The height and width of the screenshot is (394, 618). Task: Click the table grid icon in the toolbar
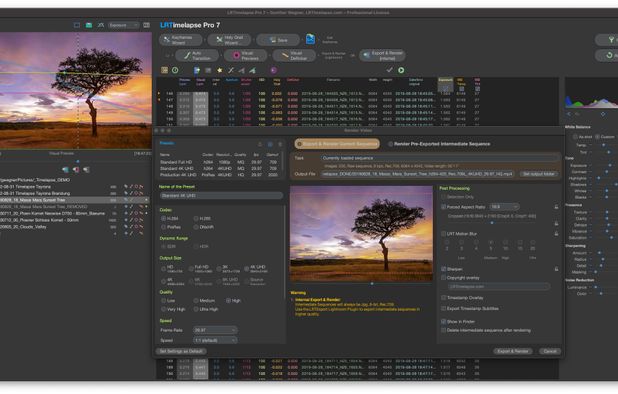pyautogui.click(x=164, y=70)
